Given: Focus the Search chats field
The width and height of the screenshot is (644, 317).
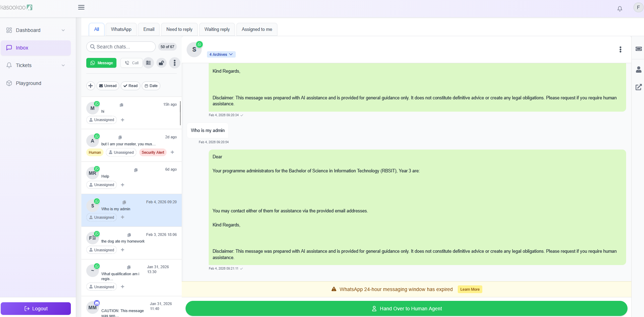Looking at the screenshot, I should click(121, 47).
